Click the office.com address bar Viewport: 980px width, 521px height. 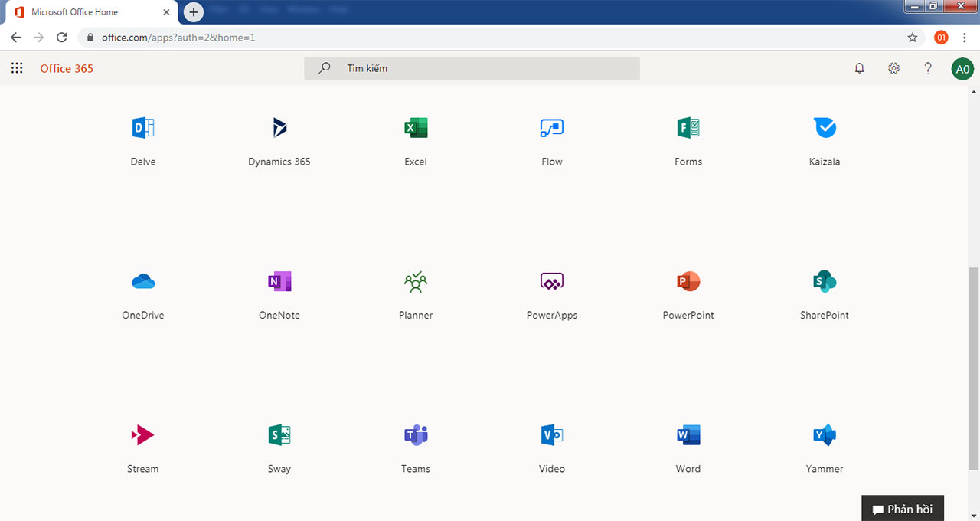[x=501, y=37]
